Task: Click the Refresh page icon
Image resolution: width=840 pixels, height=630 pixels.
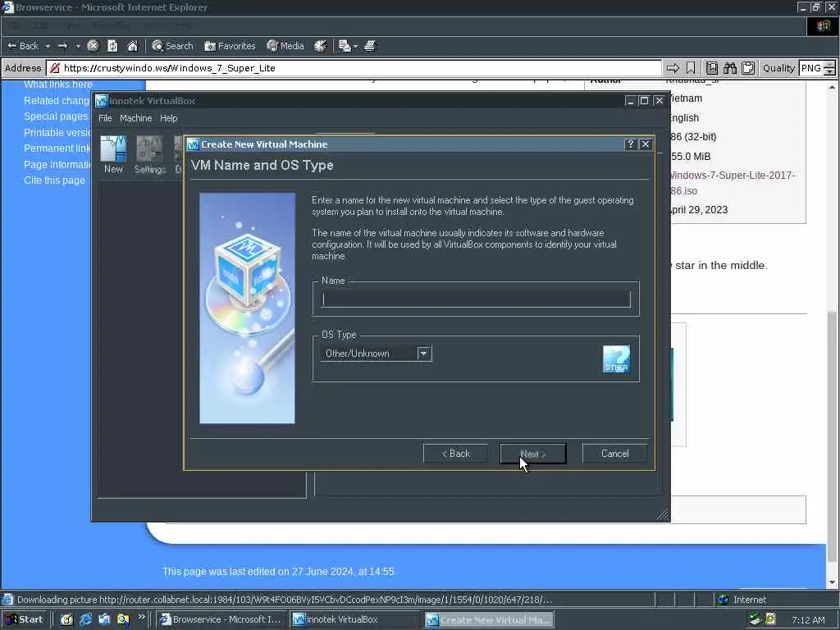Action: point(112,46)
